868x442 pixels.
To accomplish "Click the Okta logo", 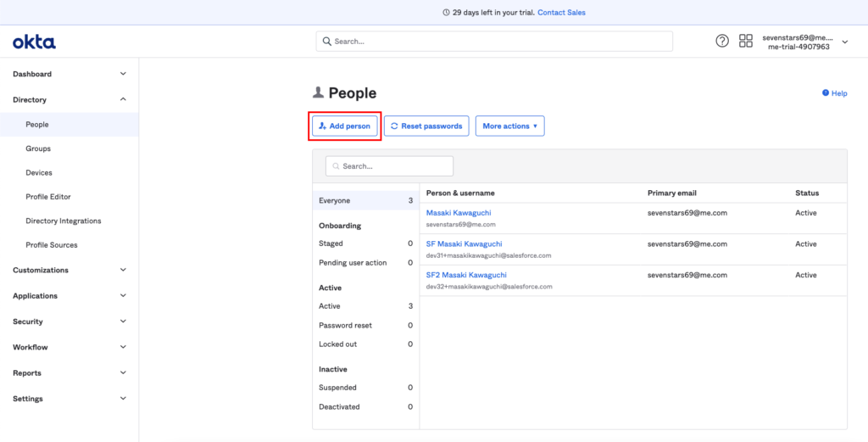I will point(34,42).
